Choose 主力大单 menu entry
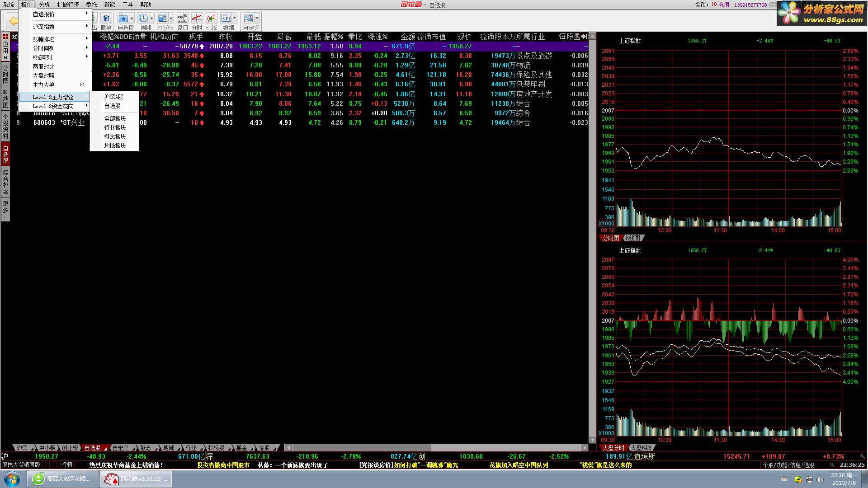 (x=56, y=84)
